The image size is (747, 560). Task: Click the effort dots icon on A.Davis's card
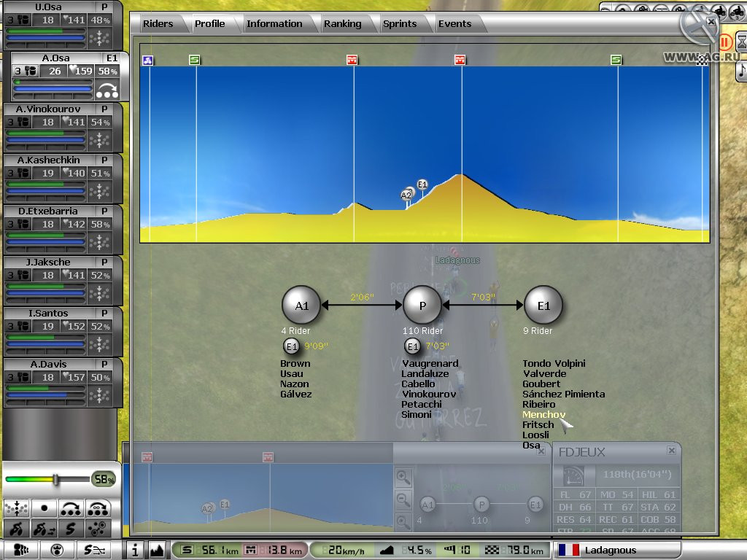tap(99, 395)
